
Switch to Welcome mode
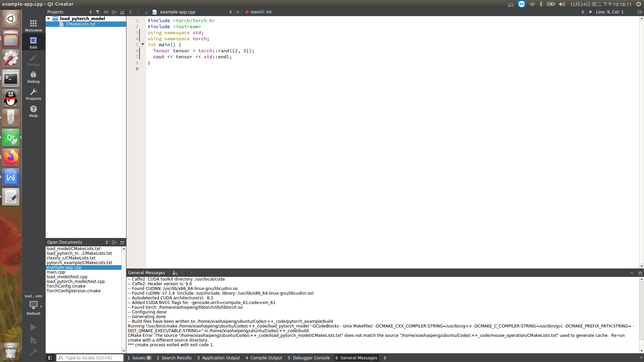tap(33, 25)
